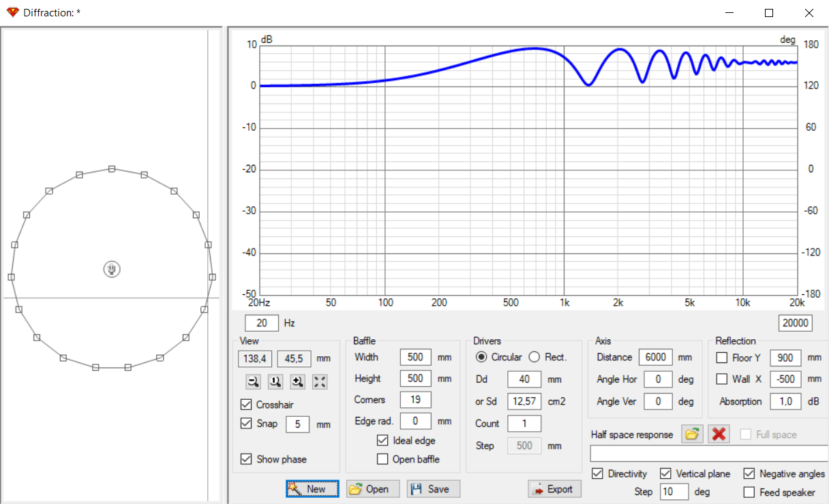
Task: Click the directivity Step degrees field
Action: [x=674, y=492]
